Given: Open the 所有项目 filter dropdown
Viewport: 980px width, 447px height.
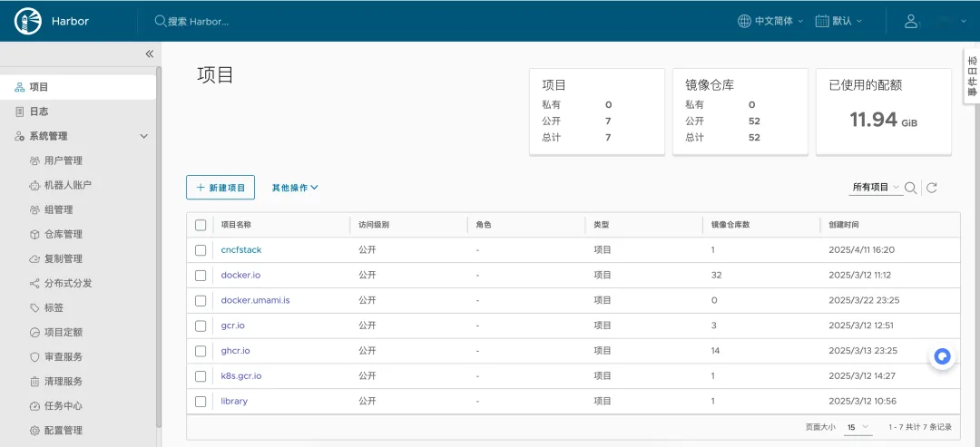Looking at the screenshot, I should tap(876, 188).
